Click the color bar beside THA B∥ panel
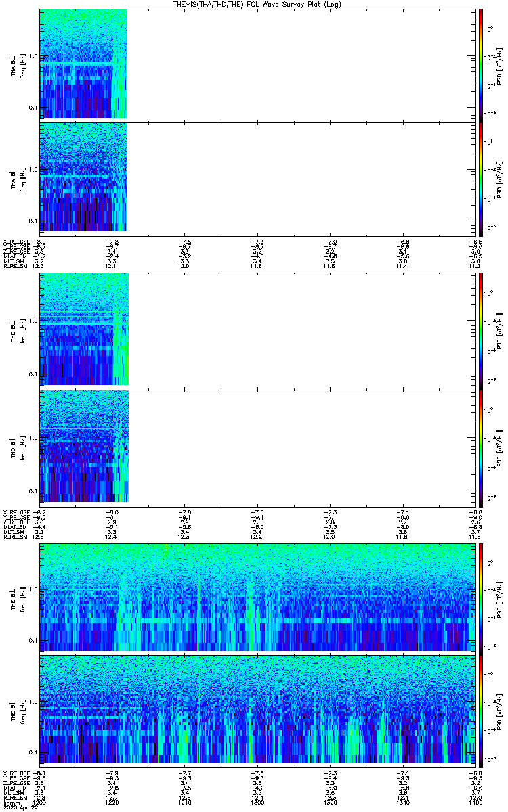Screen dimensions: 508x812 [x=480, y=178]
